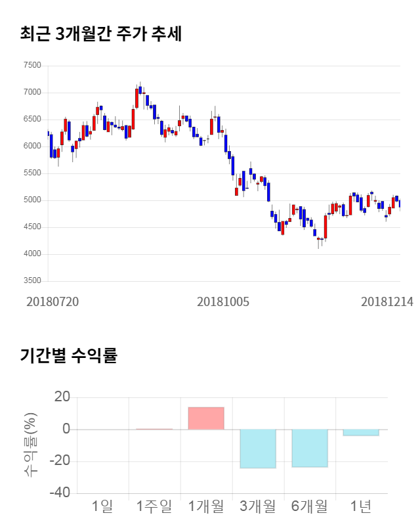Viewport: 420px width, 532px height.
Task: Click the 1년 period label
Action: 361,506
